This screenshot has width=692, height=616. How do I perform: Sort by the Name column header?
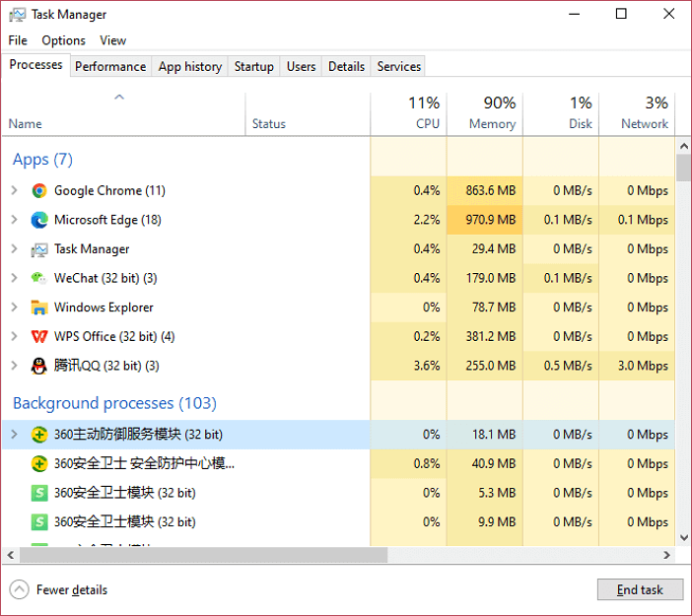[123, 114]
